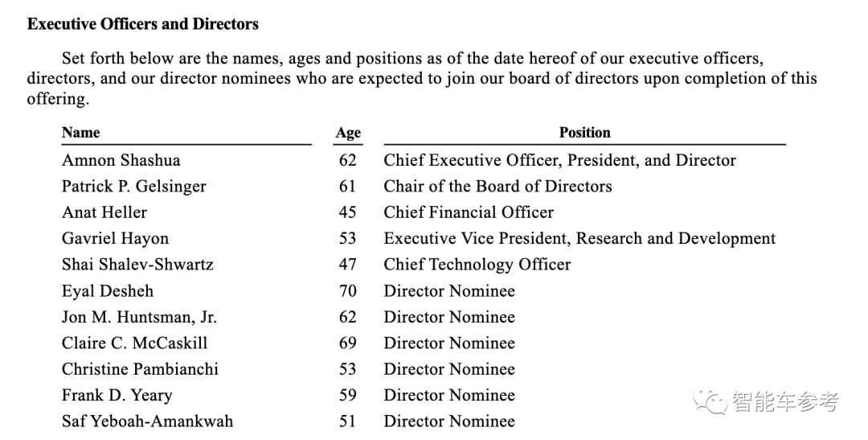
Task: Select the Name column header
Action: click(81, 133)
